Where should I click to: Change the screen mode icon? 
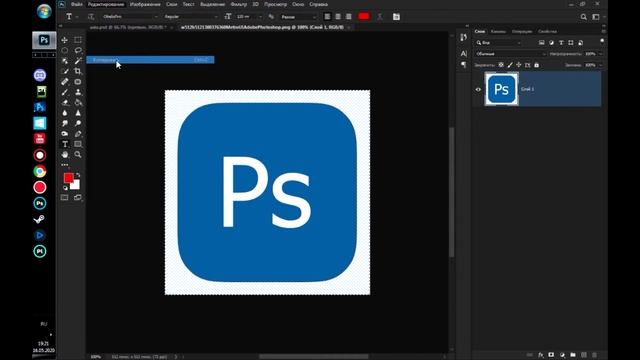(x=78, y=198)
